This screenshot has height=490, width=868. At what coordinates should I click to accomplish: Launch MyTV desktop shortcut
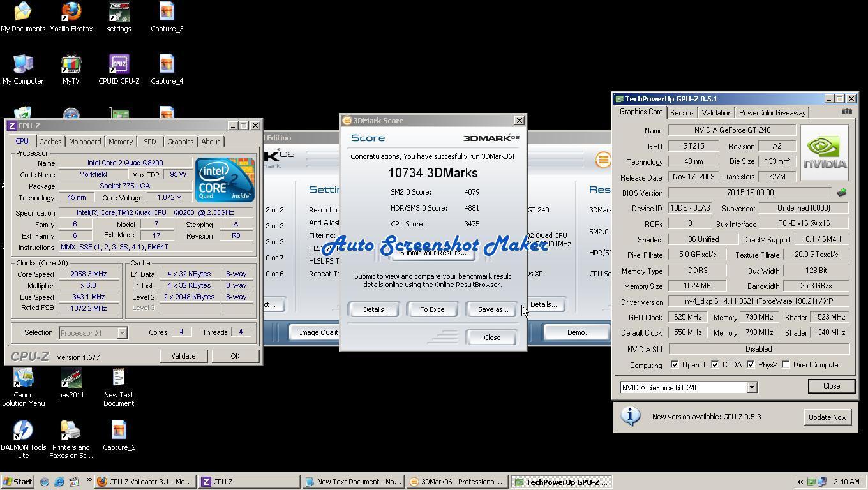tap(71, 70)
